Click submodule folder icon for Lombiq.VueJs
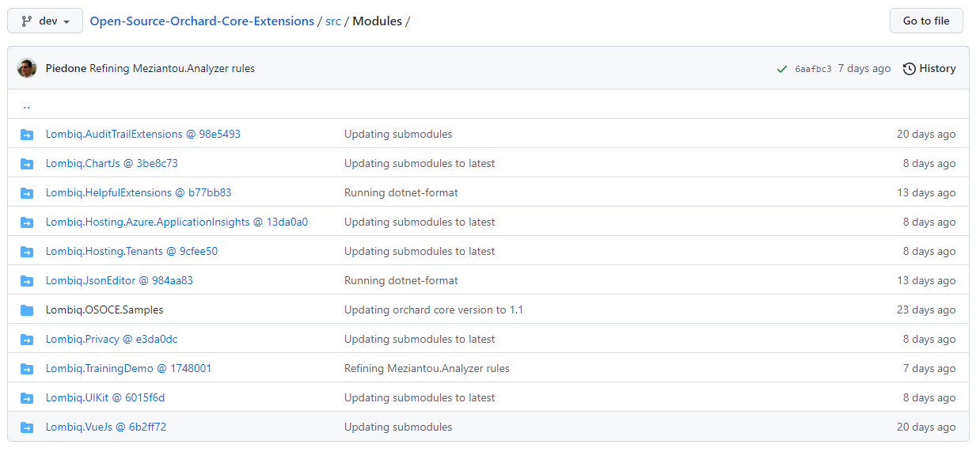 click(x=27, y=427)
